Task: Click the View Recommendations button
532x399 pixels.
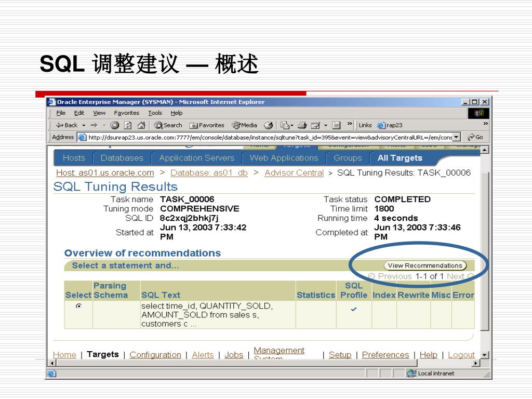Action: [425, 265]
